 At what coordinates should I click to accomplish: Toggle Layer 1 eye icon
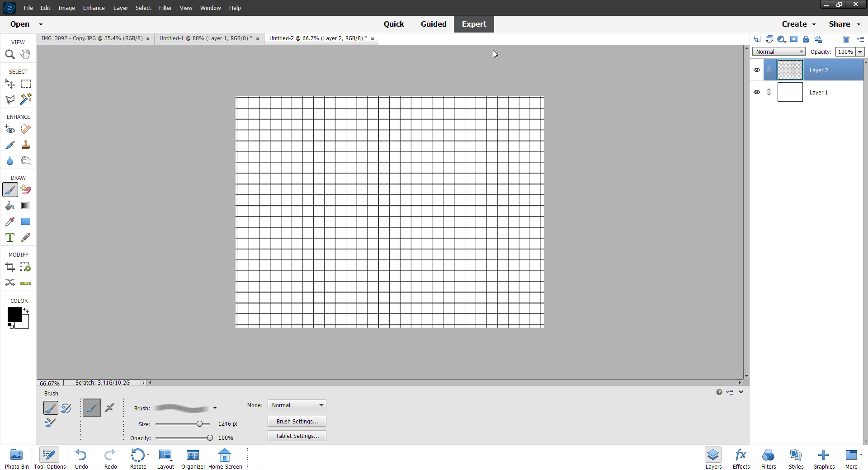tap(757, 92)
